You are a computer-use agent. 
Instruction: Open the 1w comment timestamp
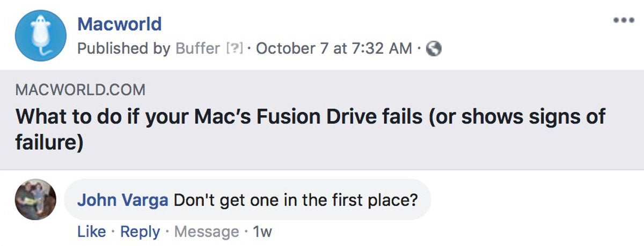[x=262, y=231]
